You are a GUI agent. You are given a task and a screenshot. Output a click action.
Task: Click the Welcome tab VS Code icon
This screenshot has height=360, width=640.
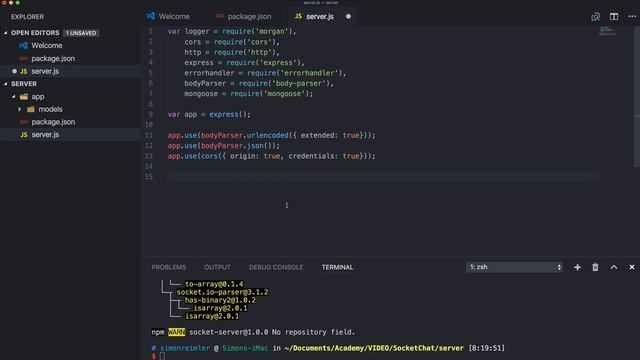(151, 16)
